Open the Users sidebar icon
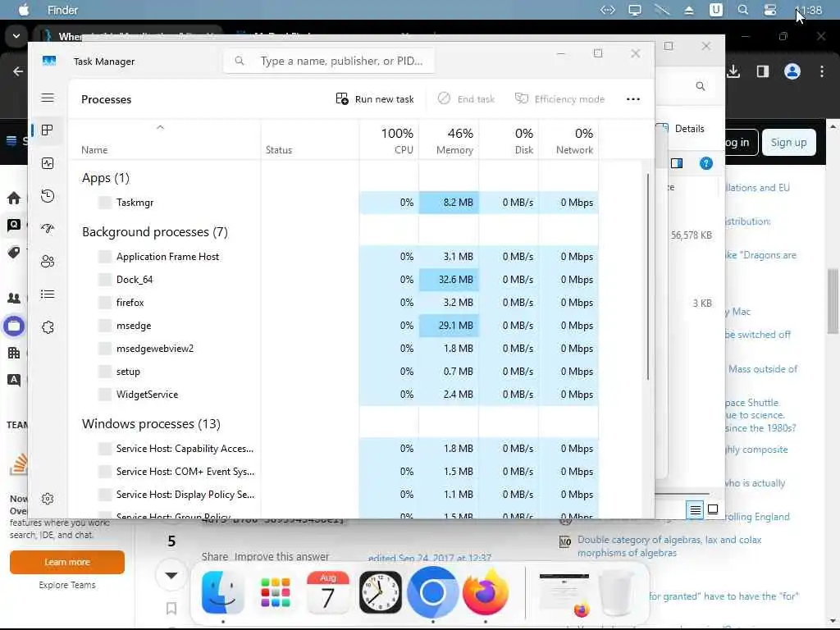840x630 pixels. coord(48,262)
